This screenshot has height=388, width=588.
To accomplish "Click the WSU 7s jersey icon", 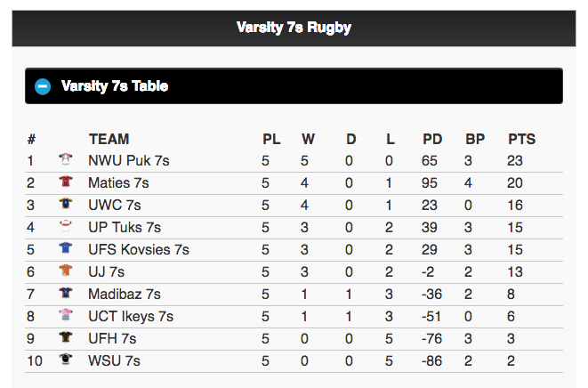I will [x=65, y=360].
